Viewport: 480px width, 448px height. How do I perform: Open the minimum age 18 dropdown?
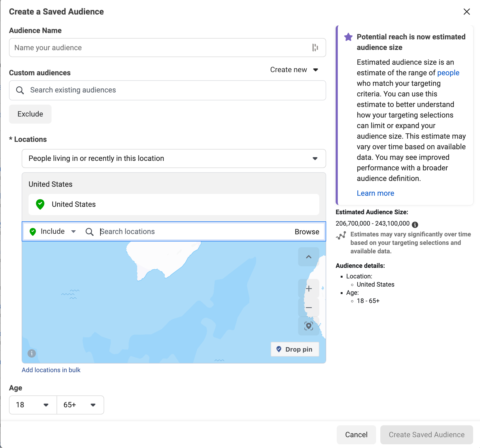33,405
